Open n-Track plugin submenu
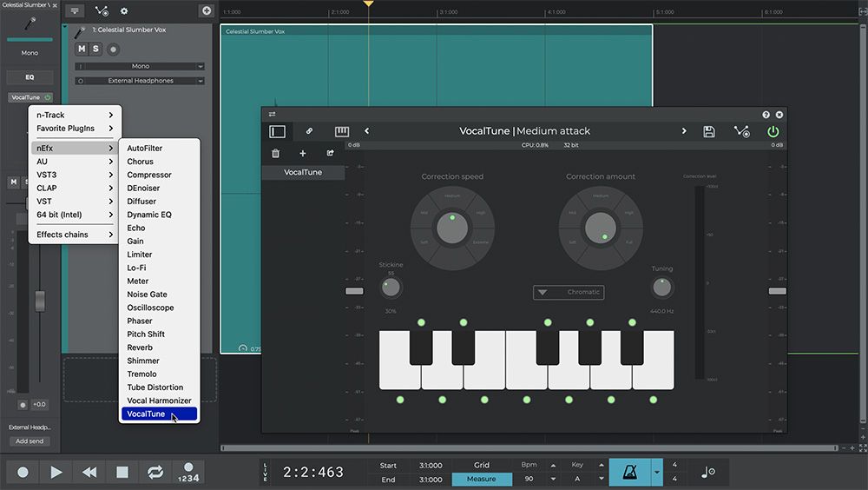Viewport: 868px width, 490px height. [75, 115]
